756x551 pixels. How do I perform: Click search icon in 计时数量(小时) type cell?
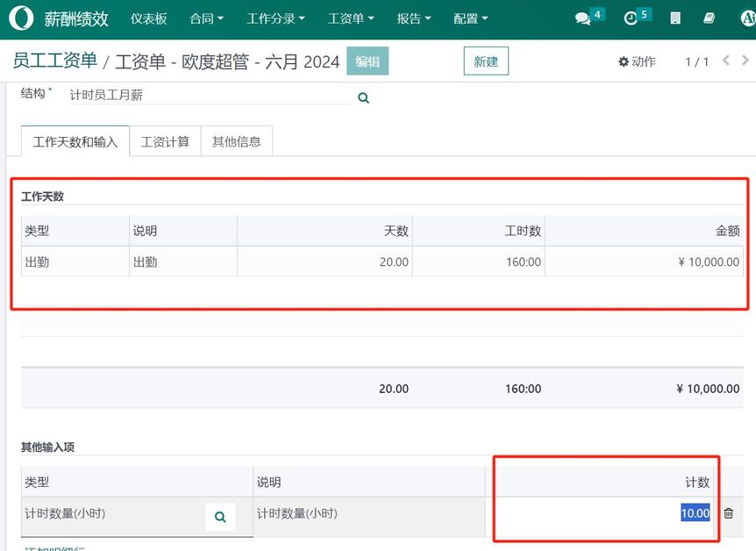coord(220,517)
